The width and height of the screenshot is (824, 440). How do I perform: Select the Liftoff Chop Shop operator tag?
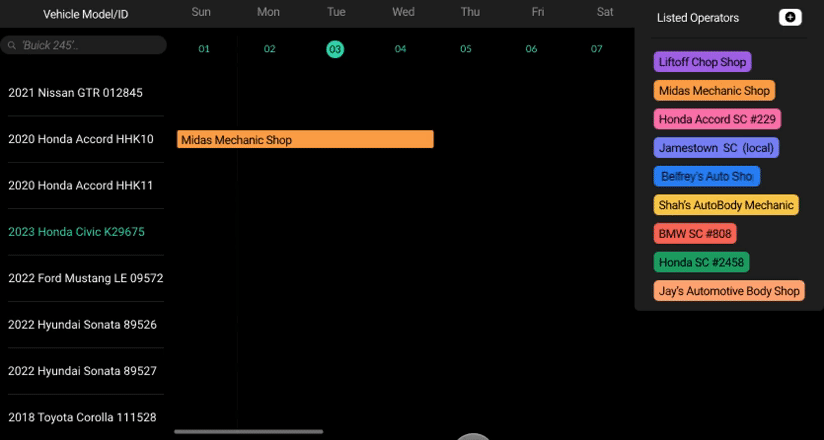[x=703, y=62]
